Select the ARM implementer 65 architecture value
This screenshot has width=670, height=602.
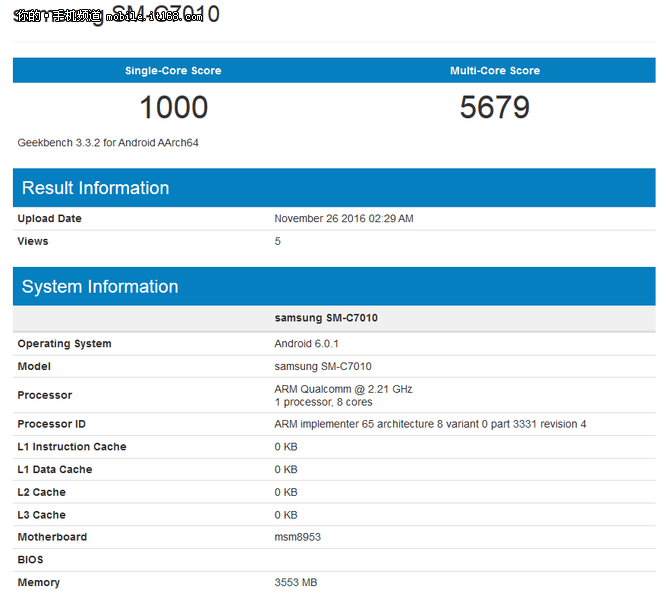click(x=430, y=424)
